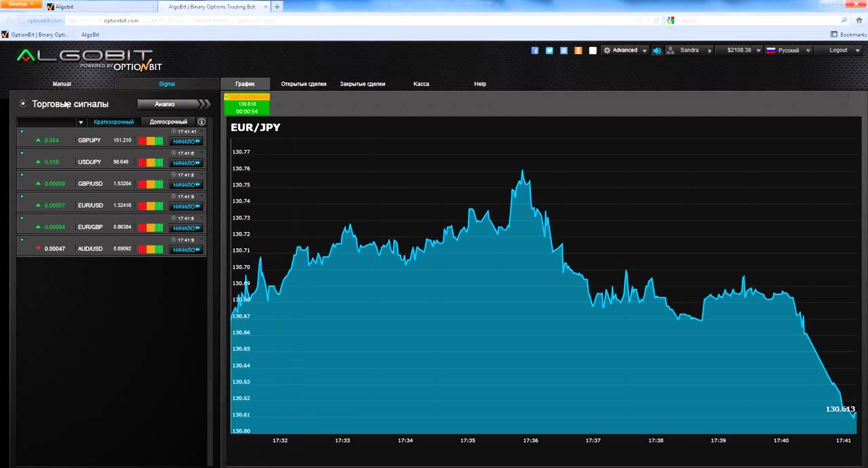868x468 pixels.
Task: Open a new browser tab with plus
Action: pos(277,6)
